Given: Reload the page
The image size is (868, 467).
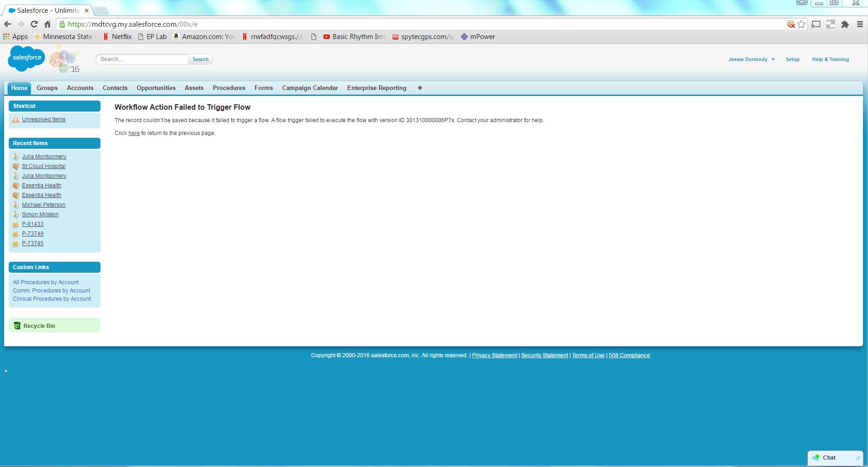Looking at the screenshot, I should point(34,24).
